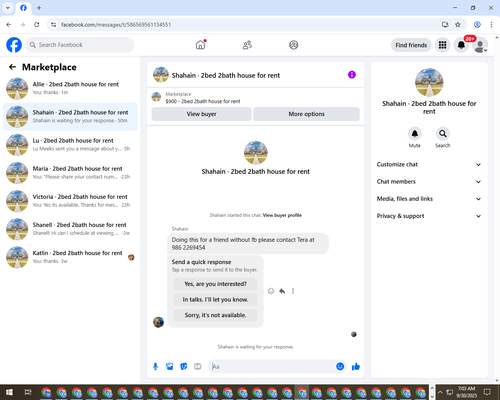Screen dimensions: 500x400
Task: Choose a sticker icon in the composer
Action: pos(184,367)
